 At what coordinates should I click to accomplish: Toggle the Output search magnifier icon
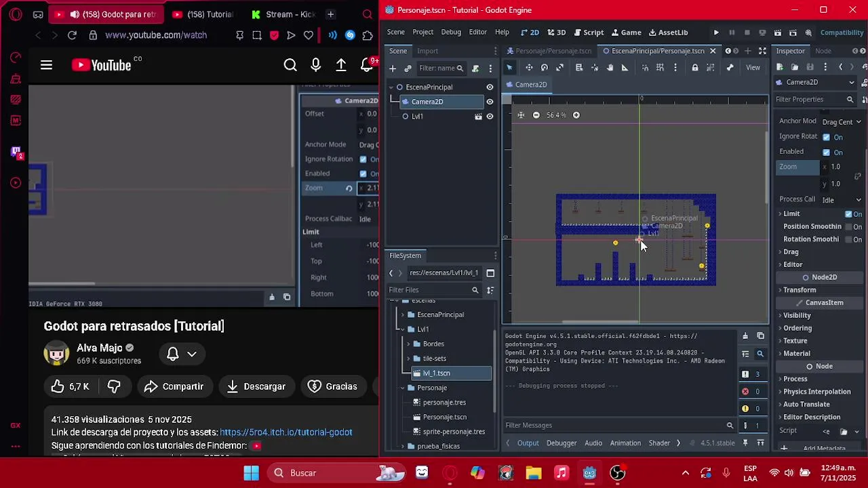pos(760,354)
